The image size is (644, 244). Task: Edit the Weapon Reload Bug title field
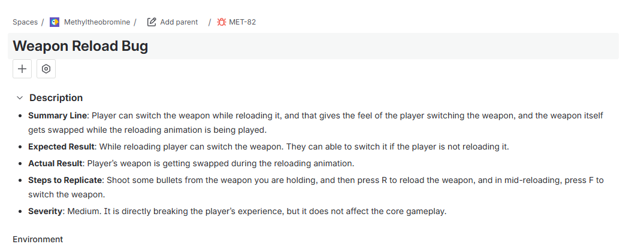pos(313,46)
